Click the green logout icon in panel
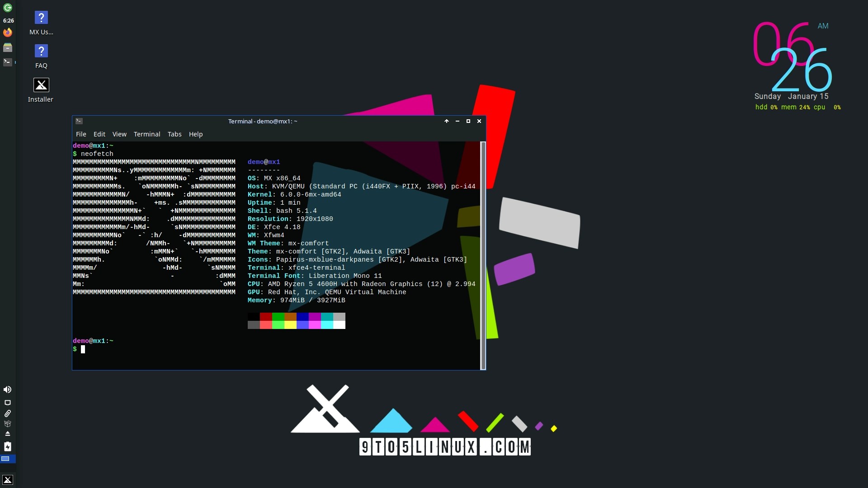 8,8
